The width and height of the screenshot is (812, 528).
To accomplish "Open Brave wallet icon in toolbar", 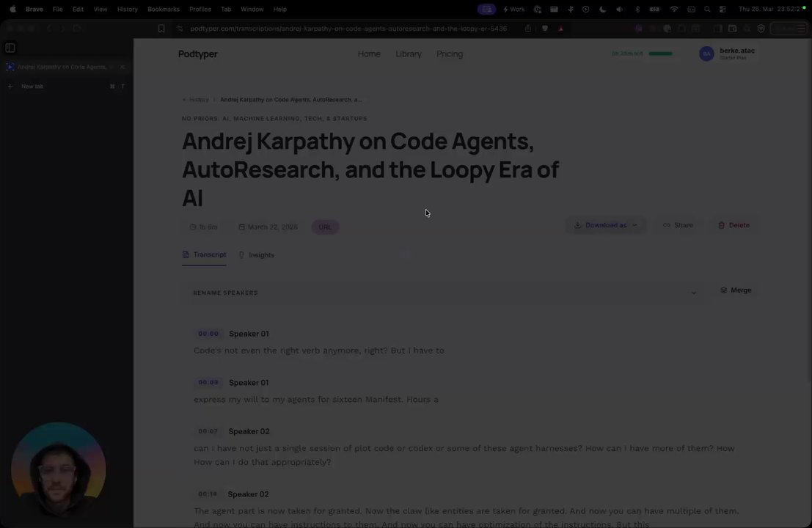I will [x=732, y=29].
